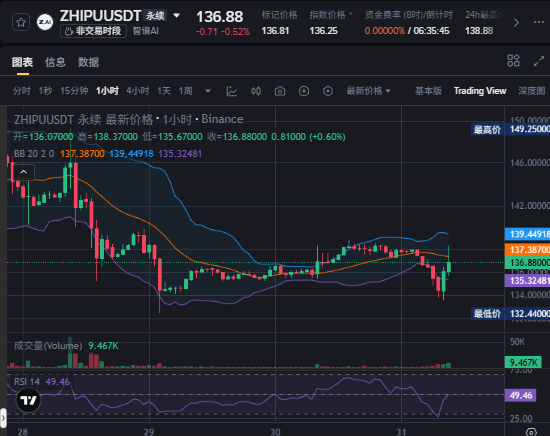Switch to Trading View chart mode
The width and height of the screenshot is (550, 436).
480,91
